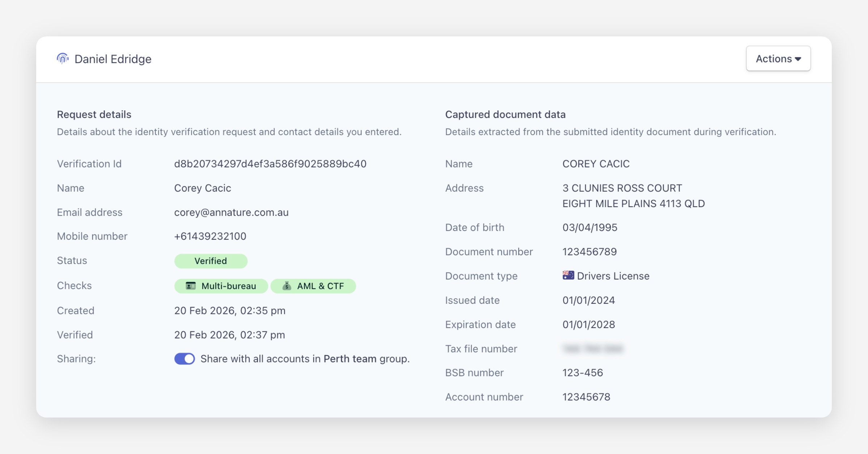Click the Captured document data heading
868x454 pixels.
tap(505, 114)
